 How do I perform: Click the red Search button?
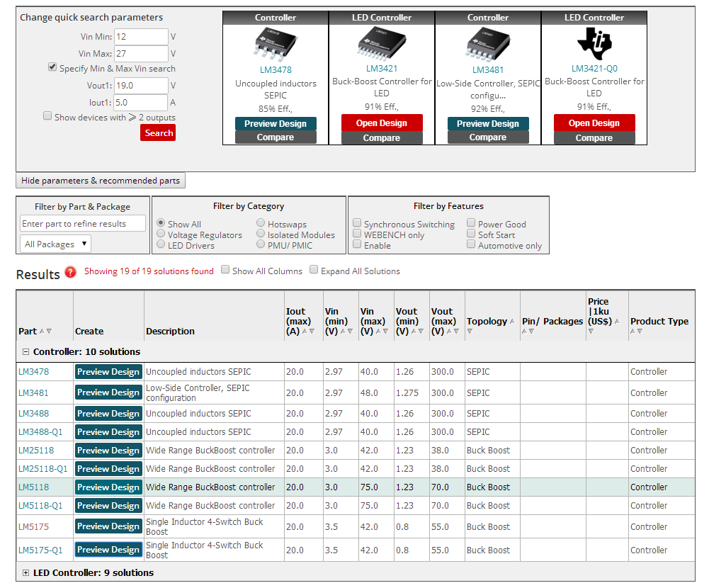[158, 133]
